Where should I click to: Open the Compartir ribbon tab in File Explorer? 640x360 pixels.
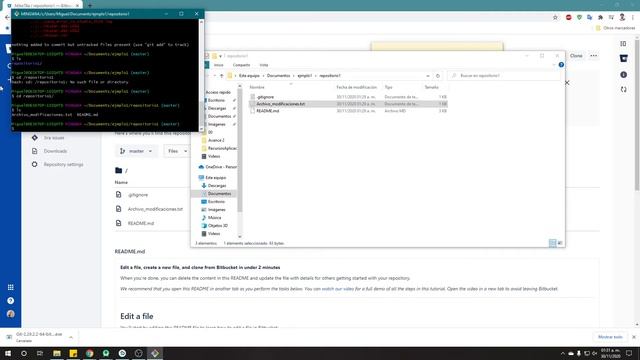tap(241, 65)
